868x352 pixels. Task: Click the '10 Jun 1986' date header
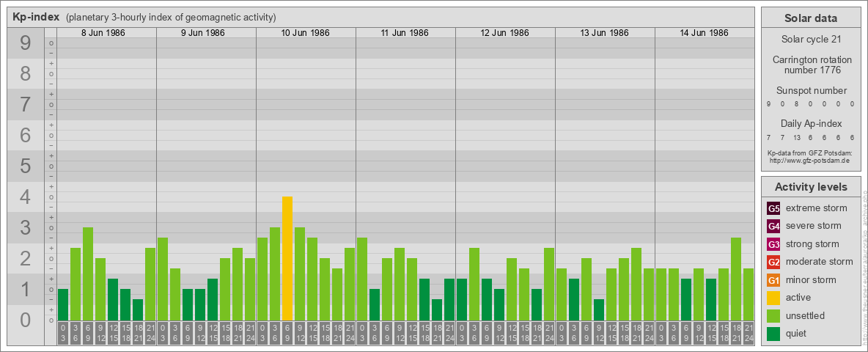pyautogui.click(x=305, y=33)
